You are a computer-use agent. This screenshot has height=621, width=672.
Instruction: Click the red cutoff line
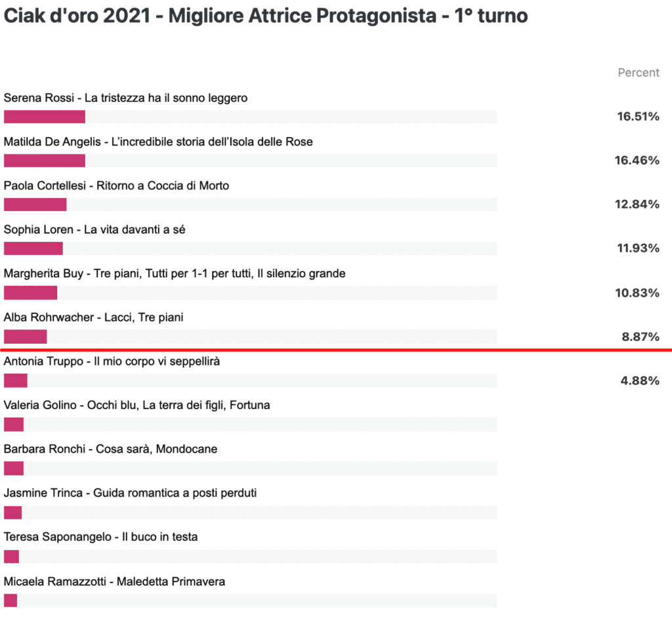(x=336, y=350)
